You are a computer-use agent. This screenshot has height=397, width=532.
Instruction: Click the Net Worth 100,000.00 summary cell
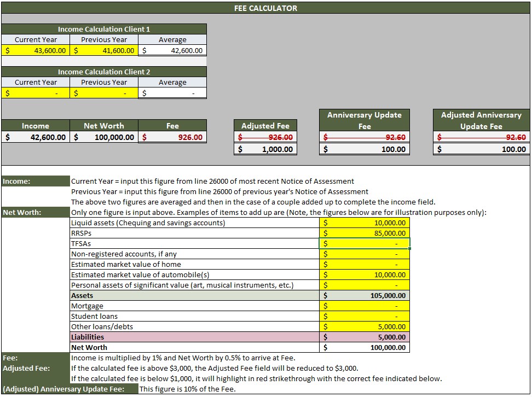[x=104, y=137]
